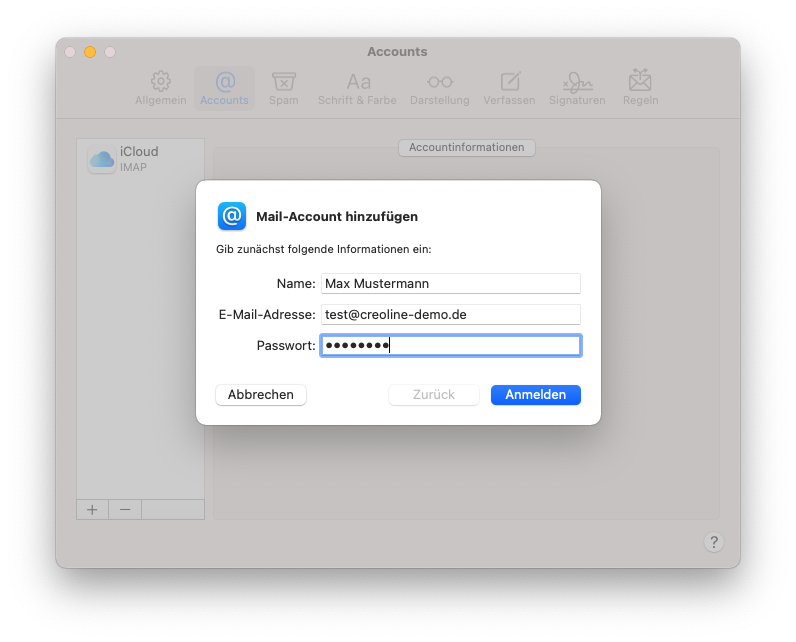Cancel with the Abbrechen button
This screenshot has width=796, height=642.
coord(261,395)
